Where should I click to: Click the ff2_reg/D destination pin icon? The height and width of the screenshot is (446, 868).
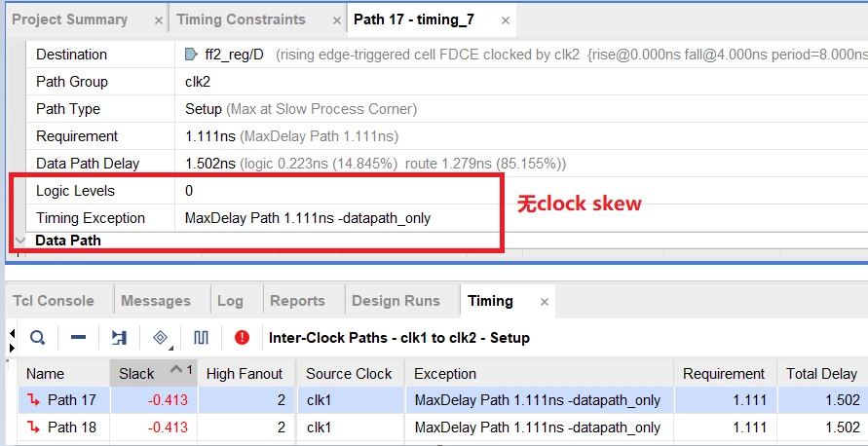(x=191, y=55)
